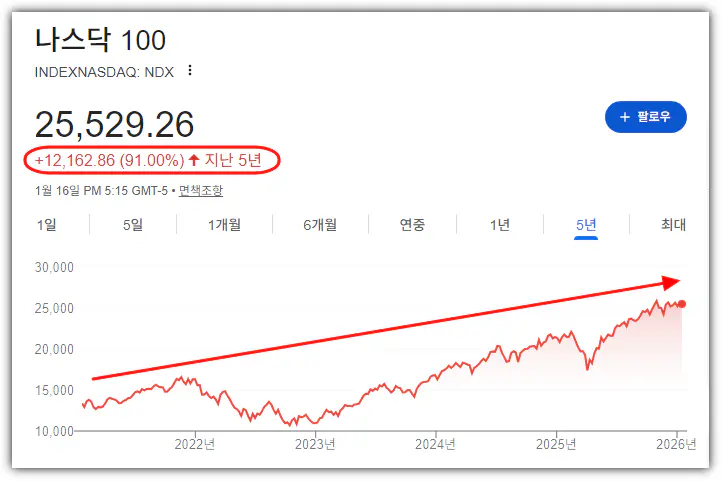Screen dimensions: 722x481
Task: Choose the 1개월 range tab
Action: click(224, 225)
